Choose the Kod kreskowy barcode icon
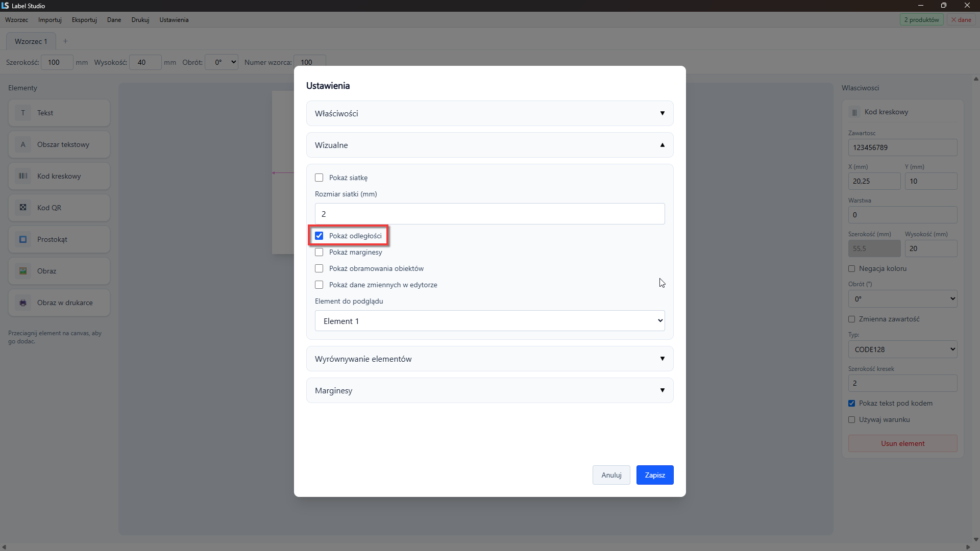This screenshot has width=980, height=551. (x=23, y=176)
